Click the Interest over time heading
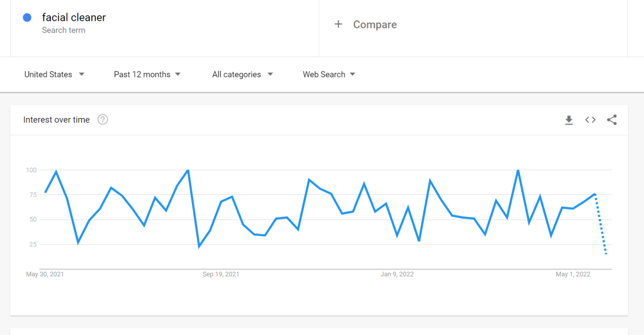The width and height of the screenshot is (644, 335). [56, 120]
